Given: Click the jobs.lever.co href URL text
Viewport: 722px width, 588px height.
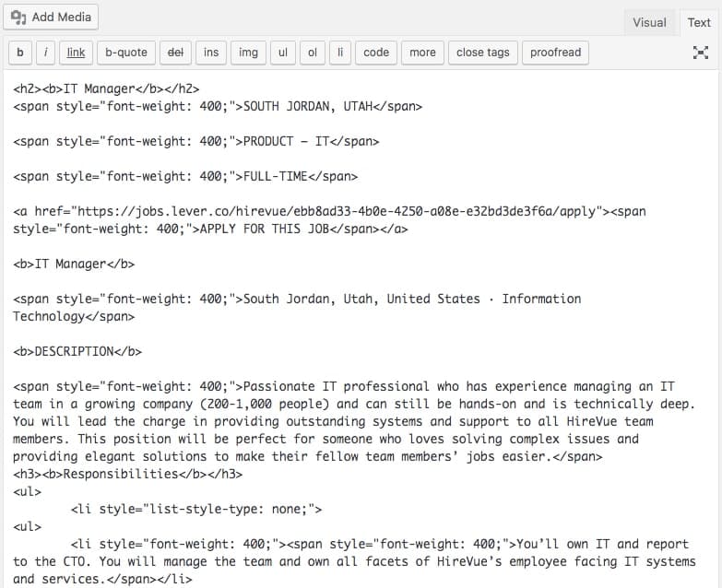Looking at the screenshot, I should tap(337, 212).
